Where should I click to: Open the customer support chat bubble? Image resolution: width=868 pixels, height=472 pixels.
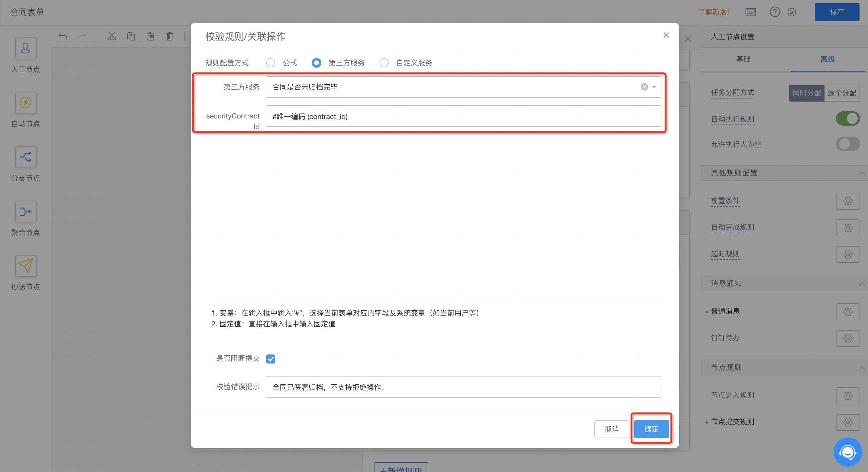[847, 452]
